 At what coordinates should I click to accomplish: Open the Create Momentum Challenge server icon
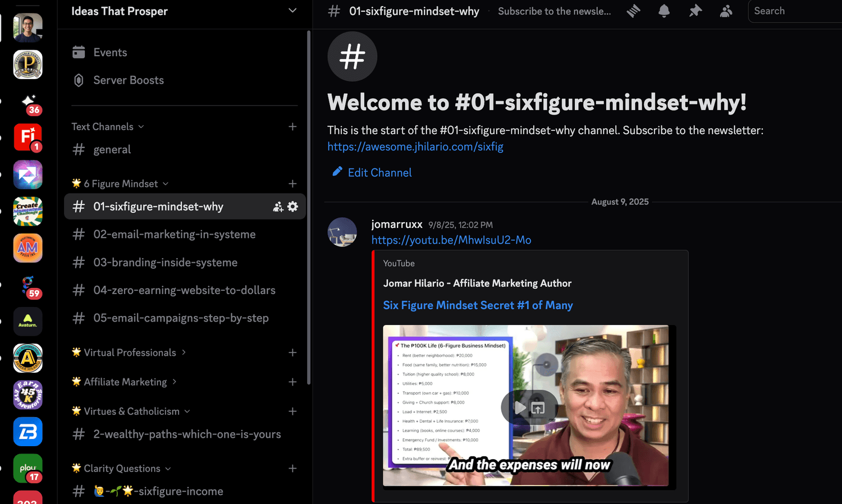(x=28, y=211)
